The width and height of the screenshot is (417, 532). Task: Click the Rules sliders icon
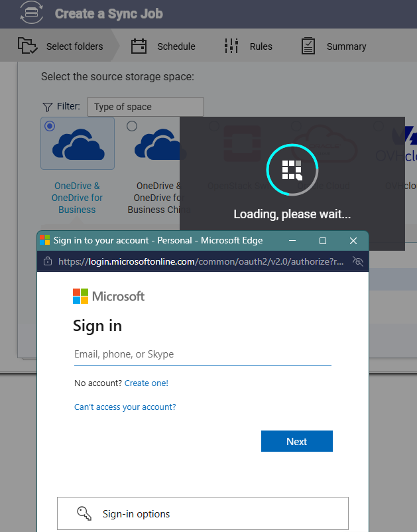[x=231, y=46]
